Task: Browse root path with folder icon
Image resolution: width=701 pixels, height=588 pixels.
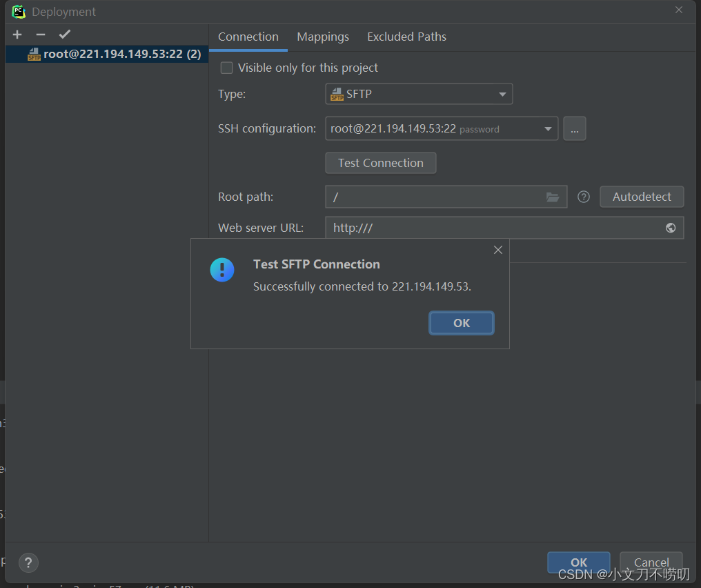Action: [x=553, y=197]
